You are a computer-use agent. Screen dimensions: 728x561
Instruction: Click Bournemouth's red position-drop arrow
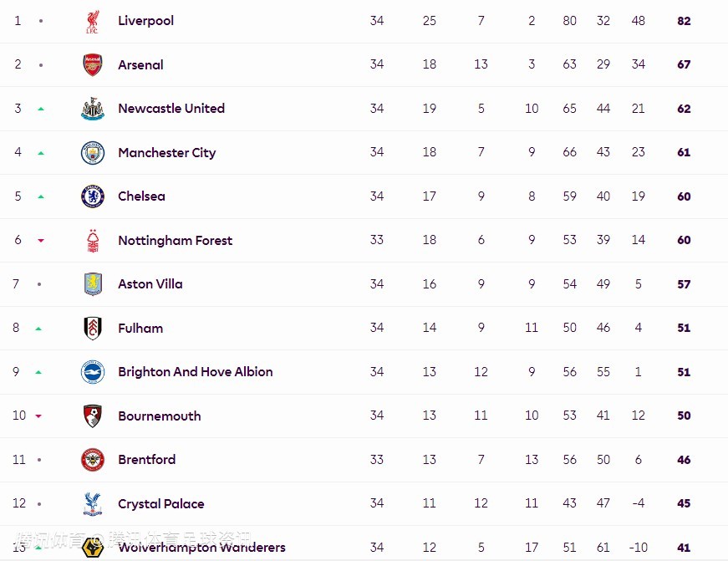click(x=38, y=416)
